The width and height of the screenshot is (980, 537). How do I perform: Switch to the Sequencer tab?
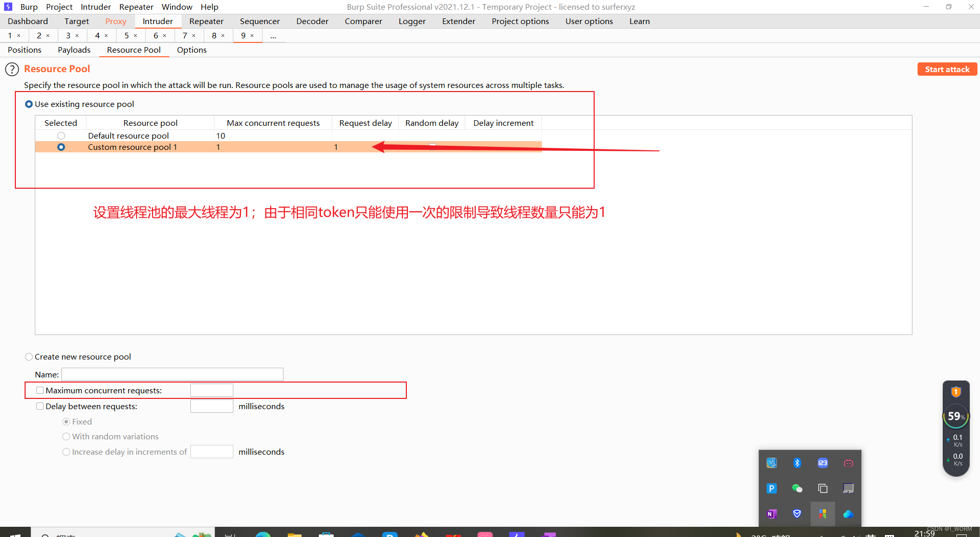click(x=260, y=21)
